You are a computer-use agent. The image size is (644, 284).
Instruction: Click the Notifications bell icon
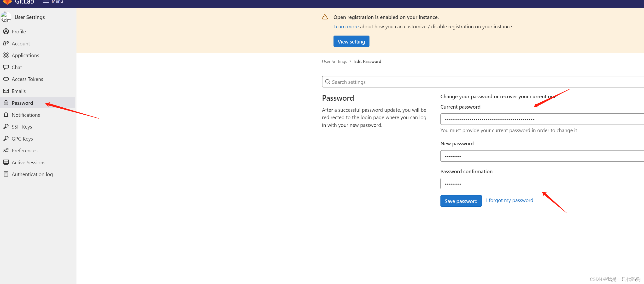(6, 115)
